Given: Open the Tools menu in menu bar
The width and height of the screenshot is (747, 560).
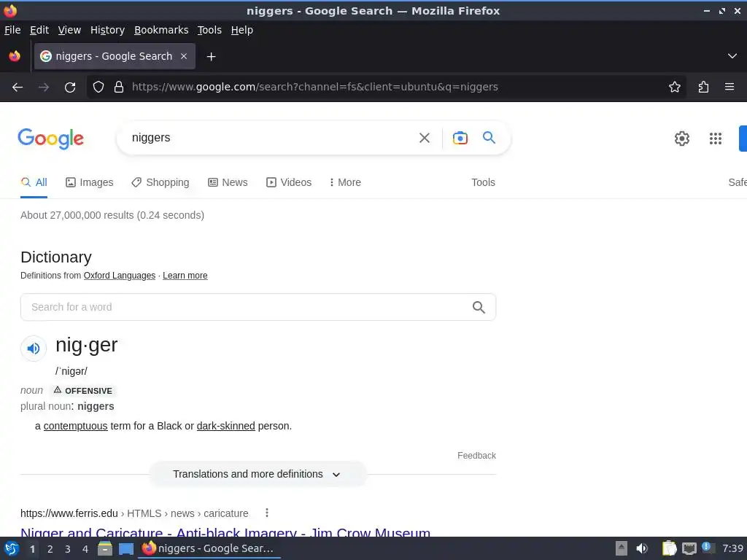Looking at the screenshot, I should [209, 30].
